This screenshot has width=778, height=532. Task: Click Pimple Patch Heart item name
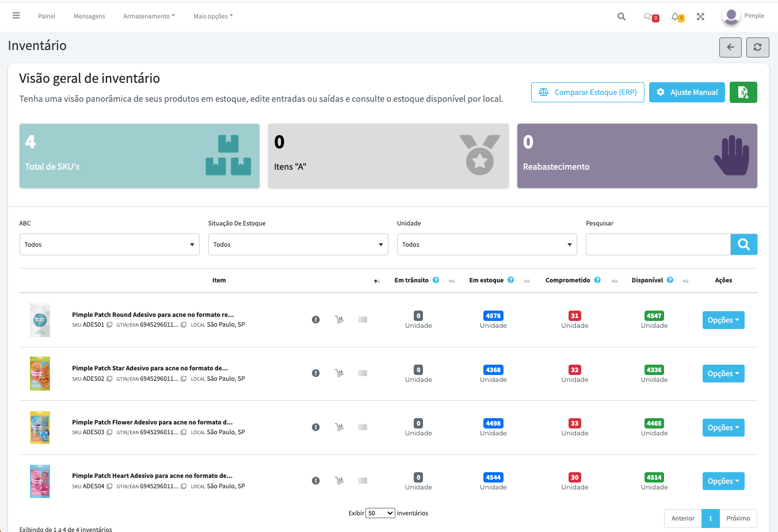[152, 476]
